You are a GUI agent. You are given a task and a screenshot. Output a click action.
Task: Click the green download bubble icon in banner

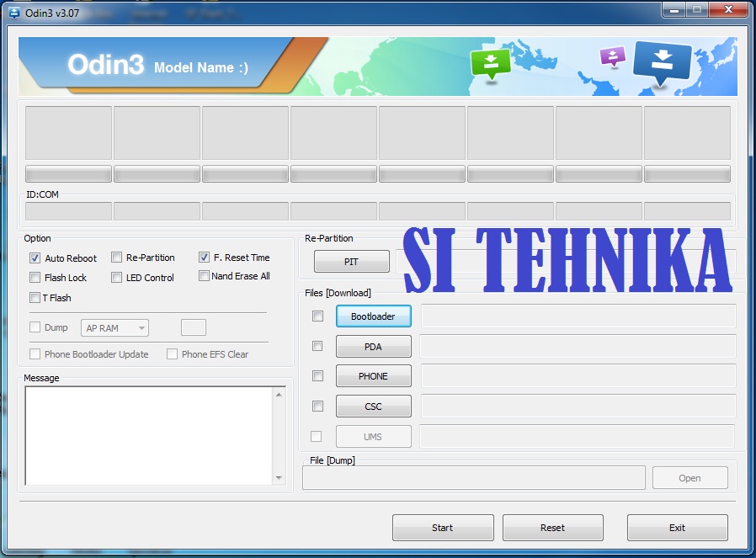pos(490,64)
